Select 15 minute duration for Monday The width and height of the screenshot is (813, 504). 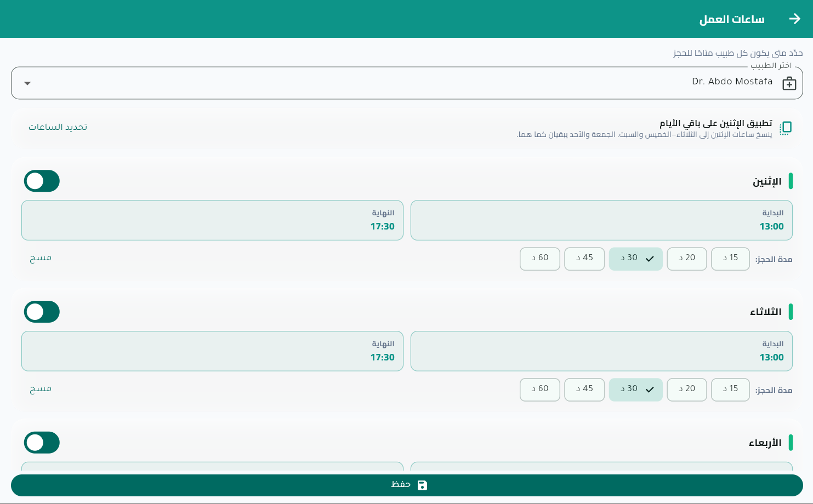(730, 259)
